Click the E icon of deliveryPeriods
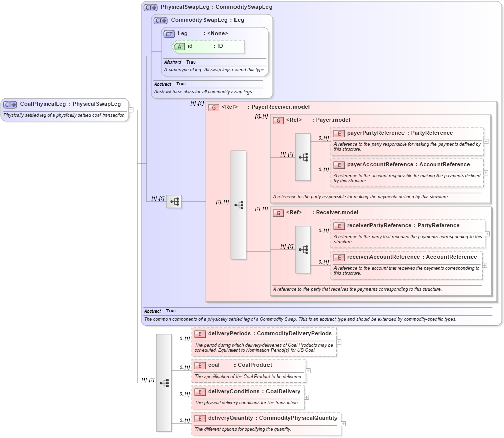This screenshot has height=438, width=504. tap(200, 334)
